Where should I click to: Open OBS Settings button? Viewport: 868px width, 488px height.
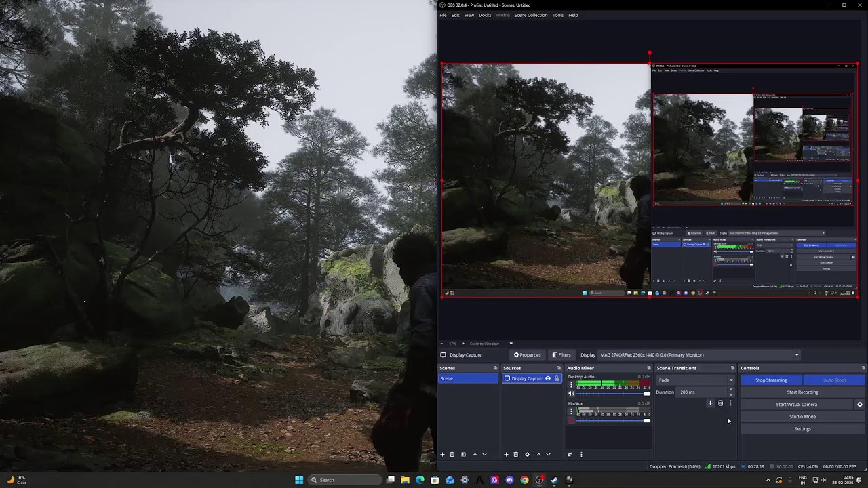803,429
